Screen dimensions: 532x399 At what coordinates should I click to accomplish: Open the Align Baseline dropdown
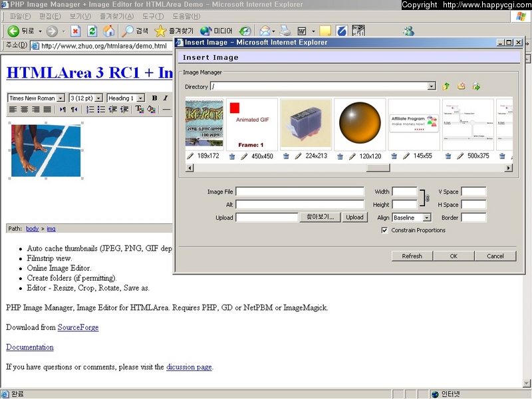pos(427,217)
